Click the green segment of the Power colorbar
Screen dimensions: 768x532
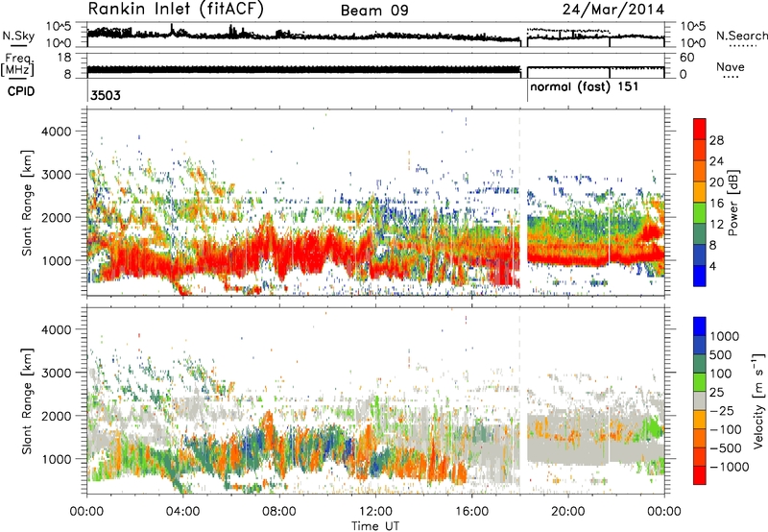point(700,213)
